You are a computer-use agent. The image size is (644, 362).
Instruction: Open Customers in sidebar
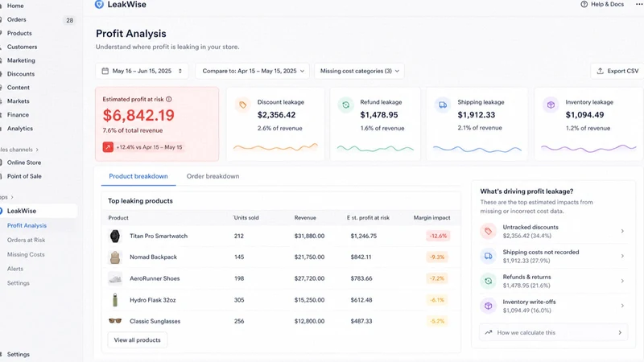click(x=22, y=47)
